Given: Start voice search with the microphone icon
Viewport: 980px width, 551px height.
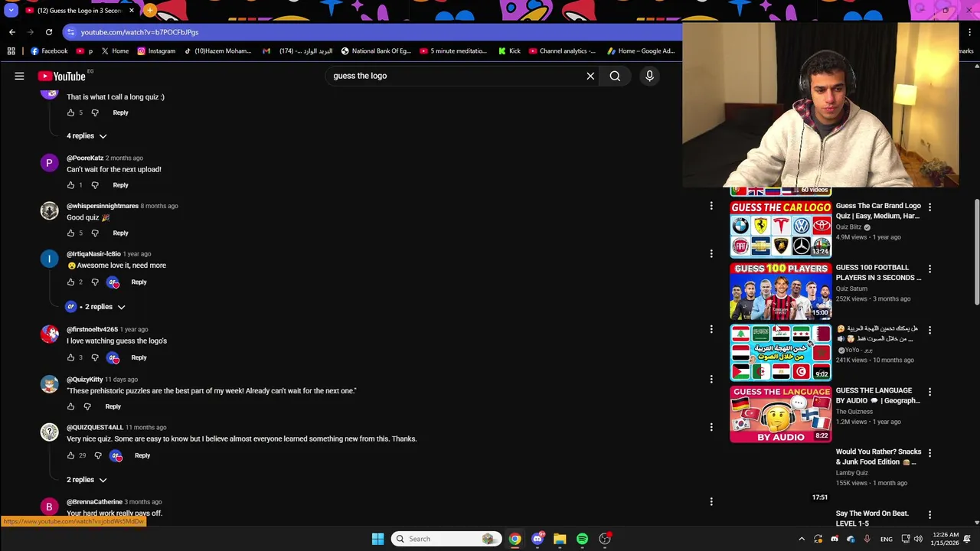Looking at the screenshot, I should [649, 76].
